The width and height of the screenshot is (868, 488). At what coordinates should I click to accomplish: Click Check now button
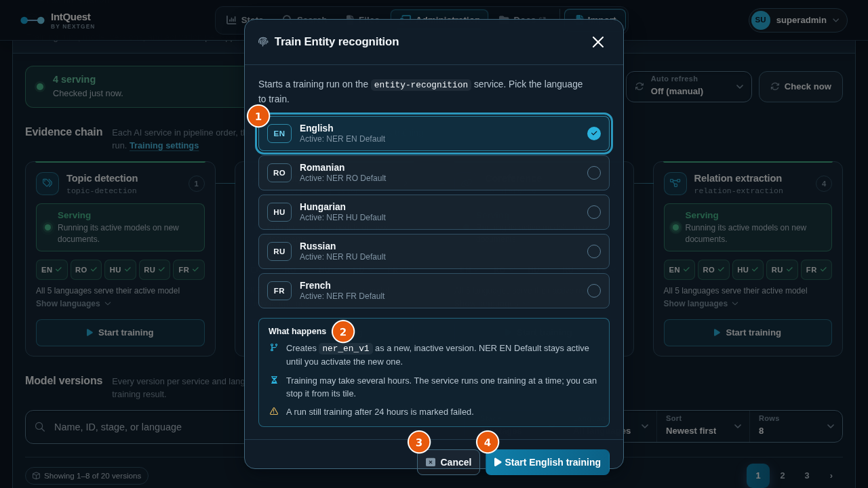click(x=801, y=87)
